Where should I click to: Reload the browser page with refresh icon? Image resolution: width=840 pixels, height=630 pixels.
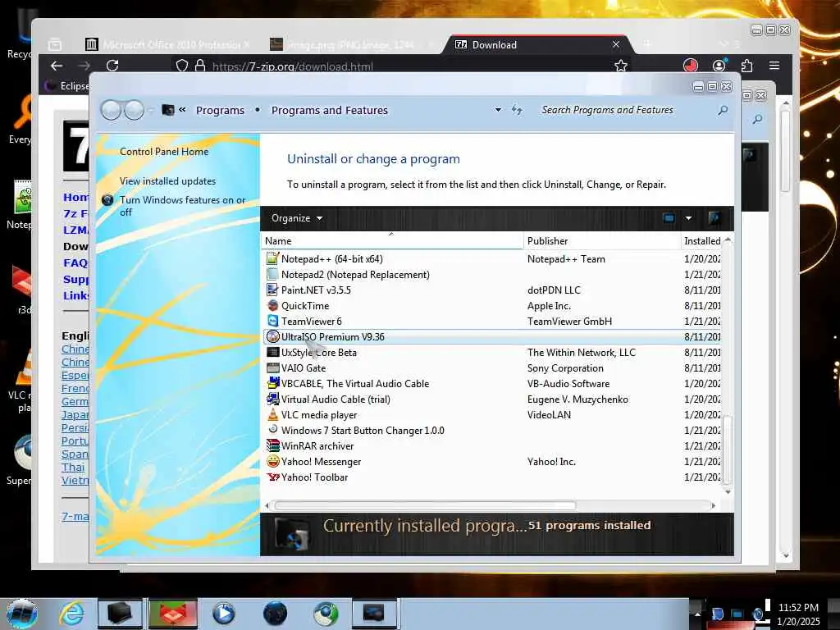(112, 66)
